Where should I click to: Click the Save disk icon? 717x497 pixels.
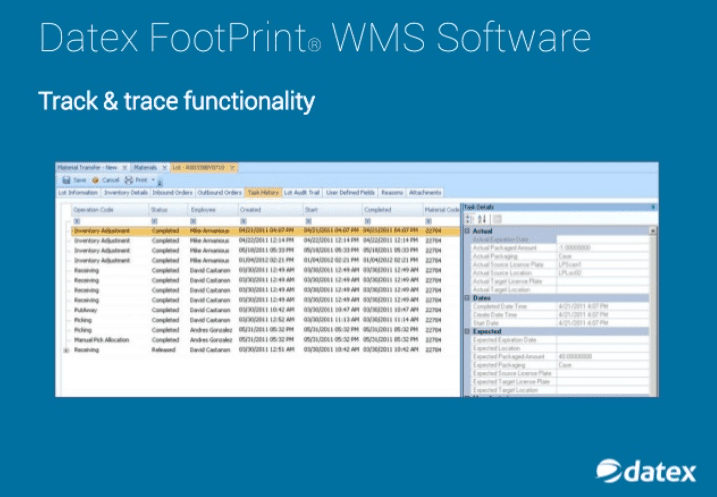pyautogui.click(x=66, y=180)
